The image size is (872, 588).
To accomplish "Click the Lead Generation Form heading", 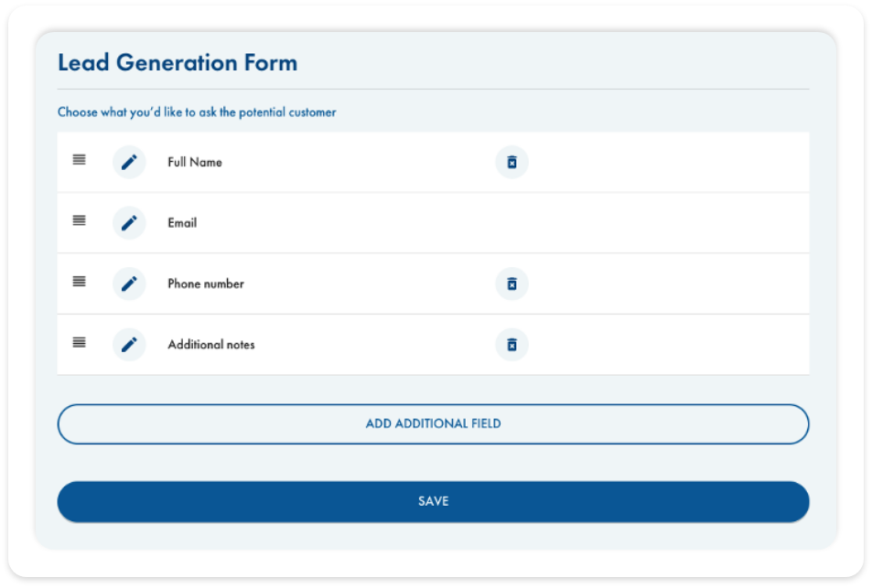I will click(x=178, y=62).
